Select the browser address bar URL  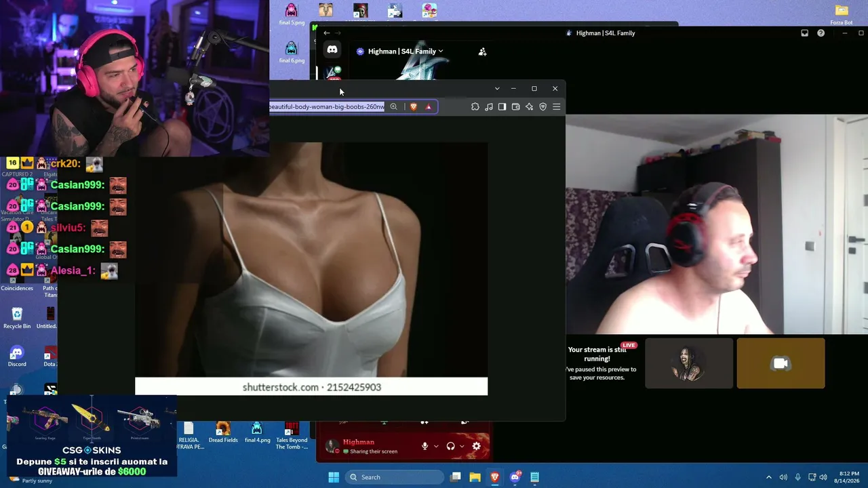[327, 106]
